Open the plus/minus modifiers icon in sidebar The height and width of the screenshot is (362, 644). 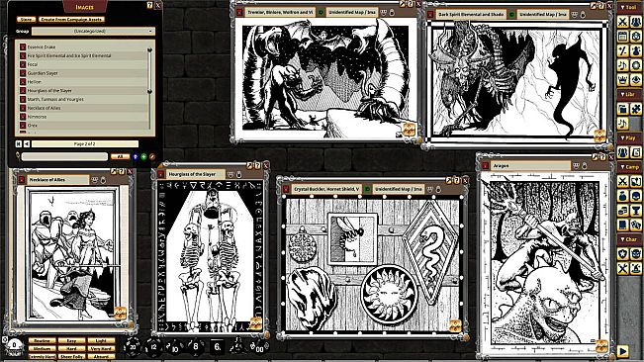coord(622,50)
